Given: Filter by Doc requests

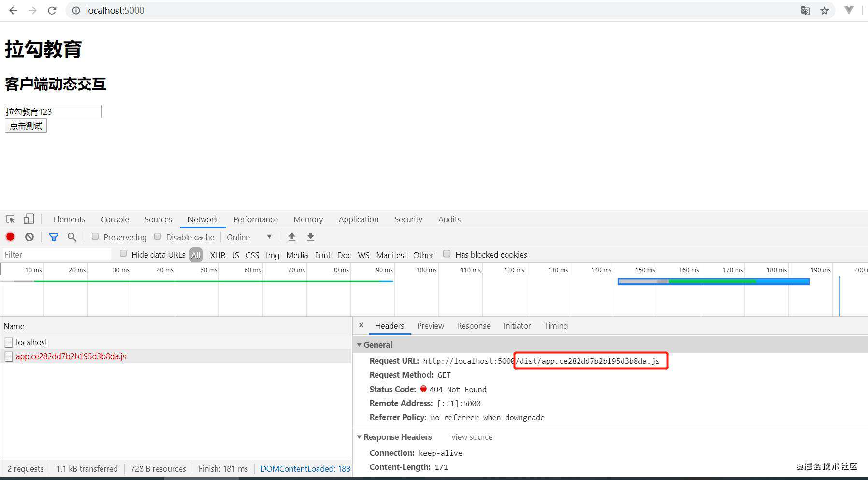Looking at the screenshot, I should pyautogui.click(x=344, y=255).
